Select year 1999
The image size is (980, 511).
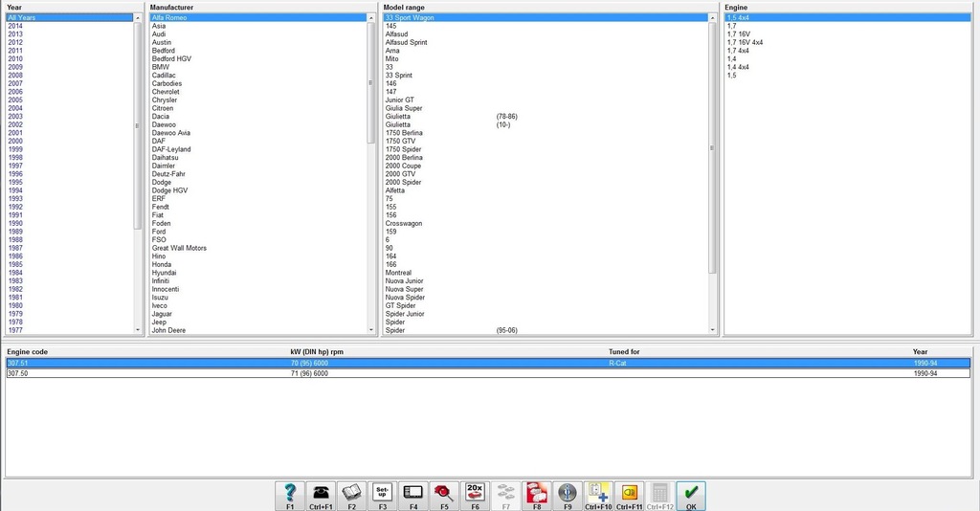[15, 149]
